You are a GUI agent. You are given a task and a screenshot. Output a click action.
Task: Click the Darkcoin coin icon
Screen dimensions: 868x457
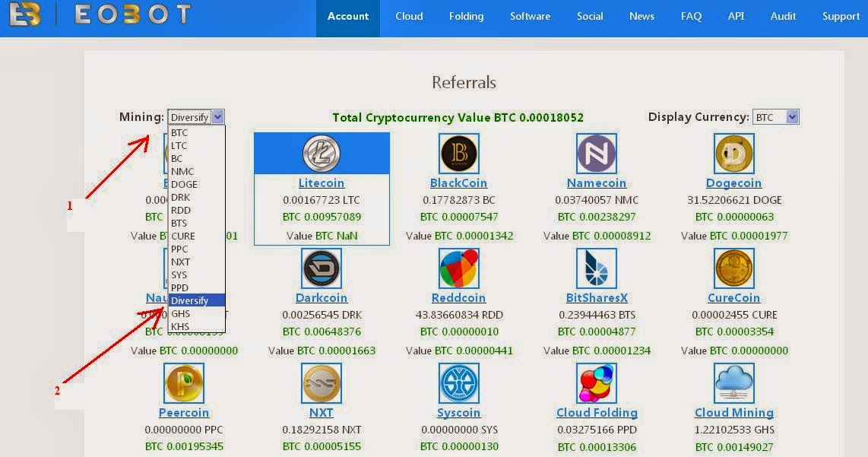click(x=321, y=268)
